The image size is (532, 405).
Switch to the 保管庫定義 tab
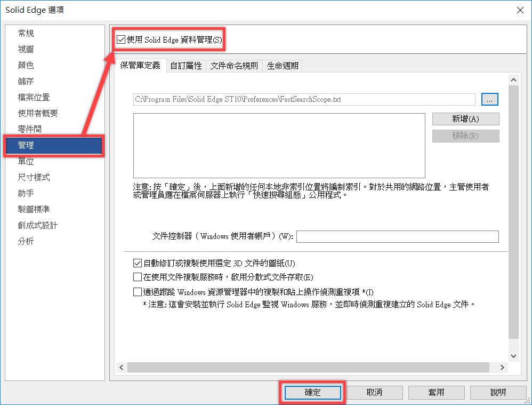tap(140, 65)
